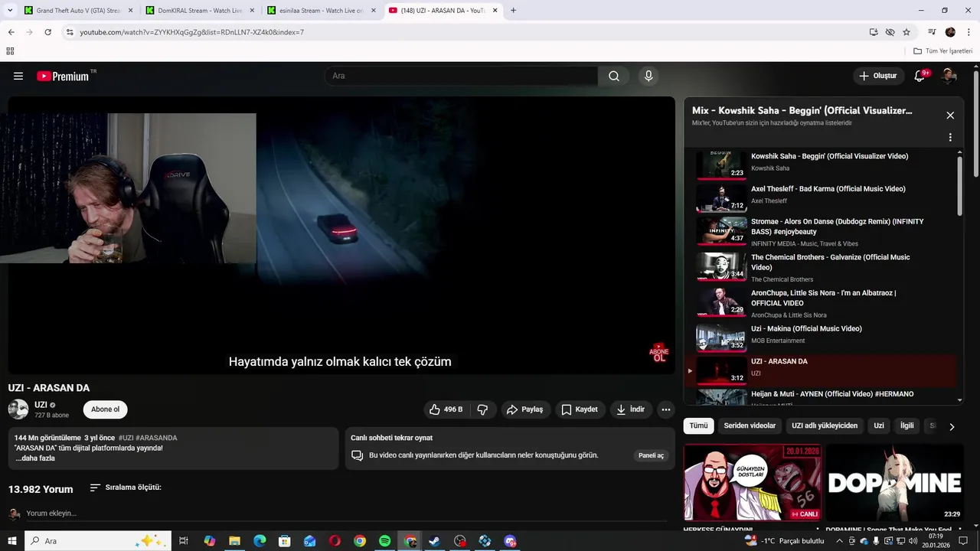Open more actions ellipsis beside İndir
The height and width of the screenshot is (551, 980).
666,409
